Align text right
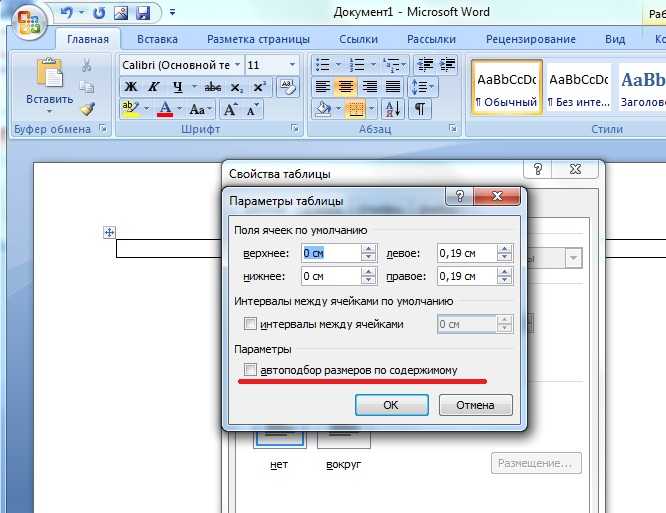Image resolution: width=666 pixels, height=513 pixels. click(x=369, y=87)
